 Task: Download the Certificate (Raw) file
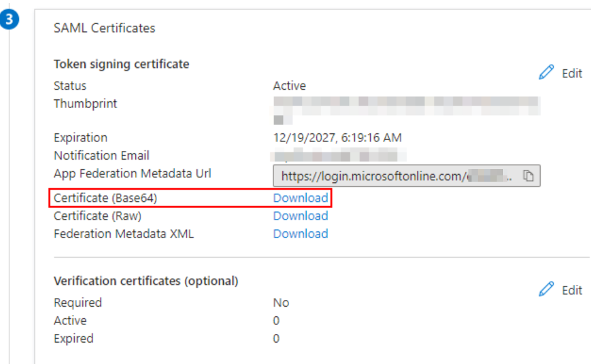301,216
